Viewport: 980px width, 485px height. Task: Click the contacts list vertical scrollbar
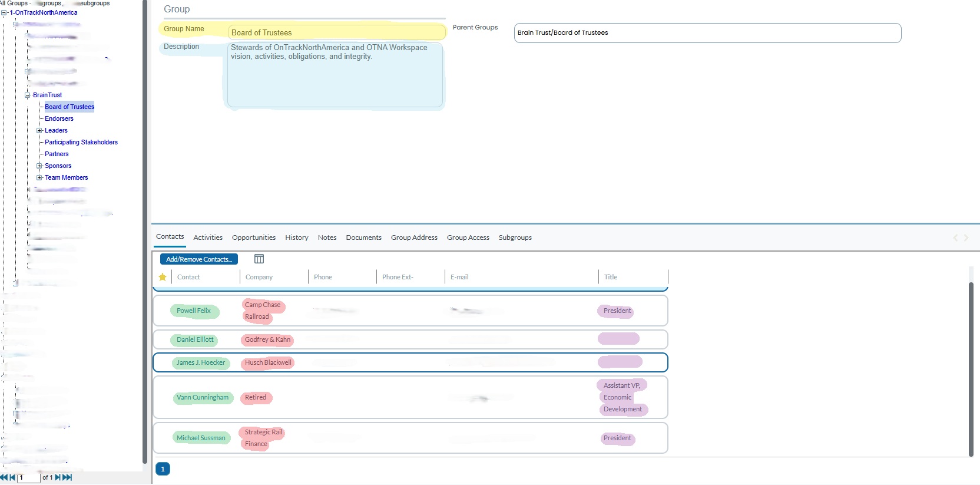(971, 368)
